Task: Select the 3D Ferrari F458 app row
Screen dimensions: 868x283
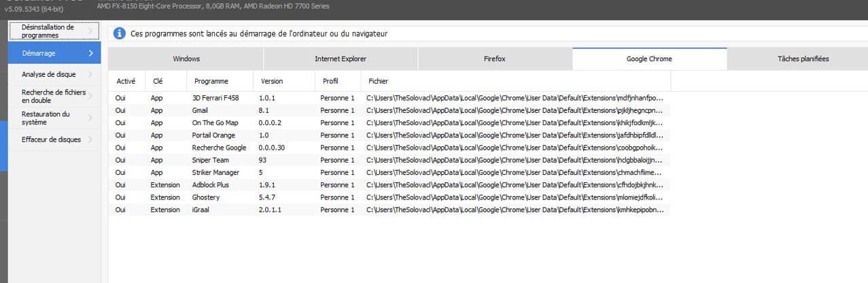Action: (215, 99)
